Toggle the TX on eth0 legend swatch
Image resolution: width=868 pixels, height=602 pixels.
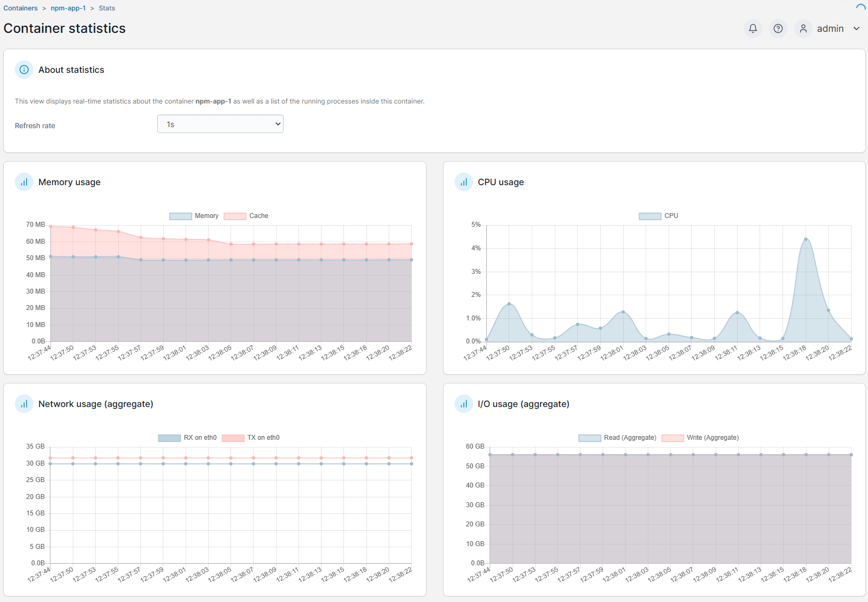coord(233,438)
